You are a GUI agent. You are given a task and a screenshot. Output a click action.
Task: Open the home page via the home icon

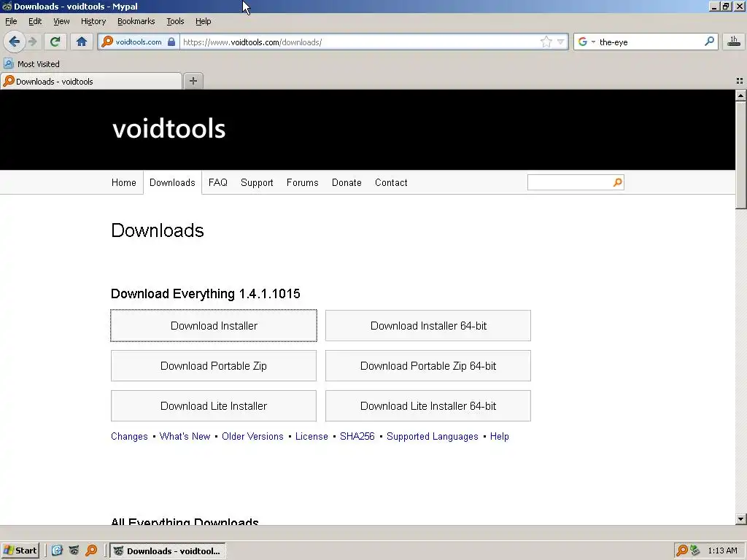[82, 42]
